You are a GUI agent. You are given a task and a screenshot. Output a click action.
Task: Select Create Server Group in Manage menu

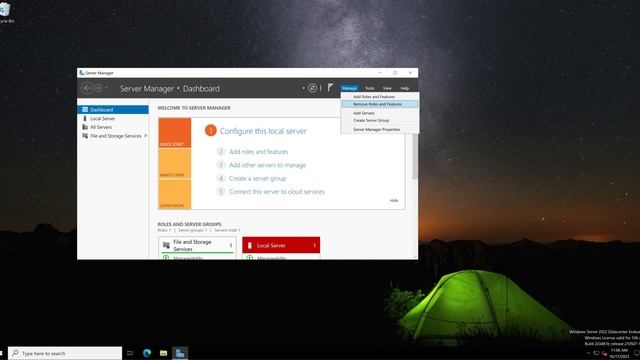click(x=380, y=120)
